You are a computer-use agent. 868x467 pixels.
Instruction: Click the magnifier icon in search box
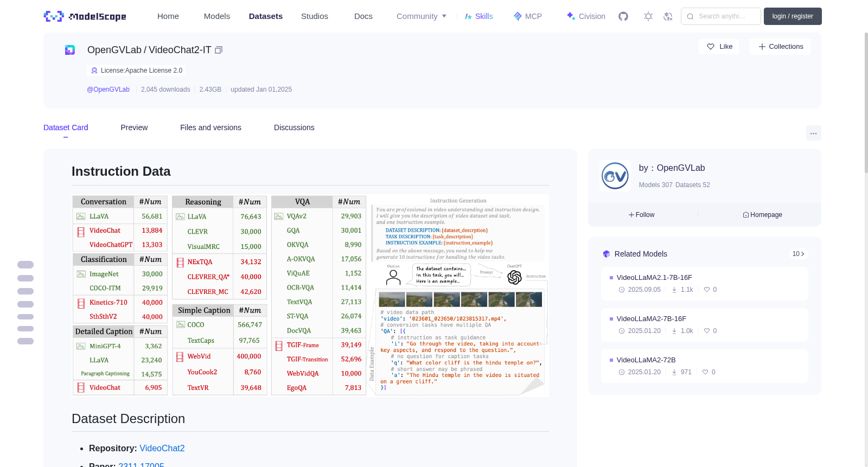690,16
